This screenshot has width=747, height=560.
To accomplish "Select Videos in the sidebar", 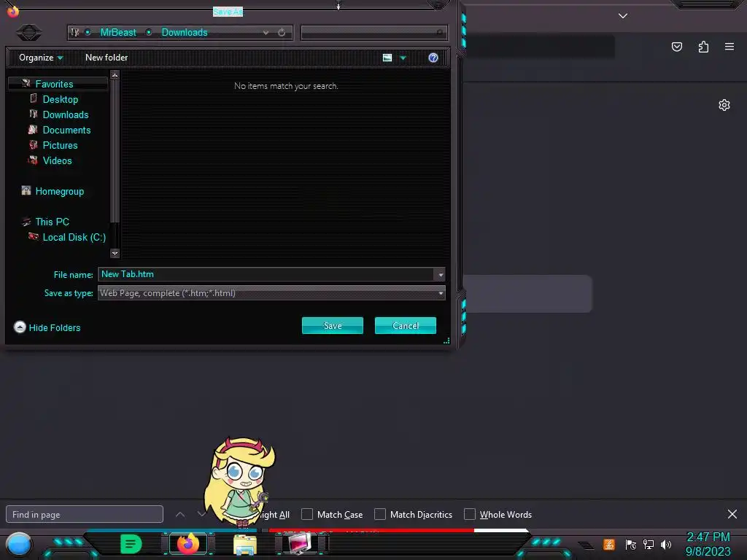I will (x=57, y=160).
